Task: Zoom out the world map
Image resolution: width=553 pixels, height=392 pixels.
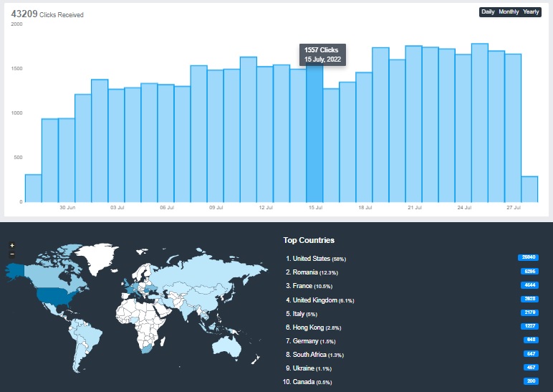Action: (x=12, y=254)
